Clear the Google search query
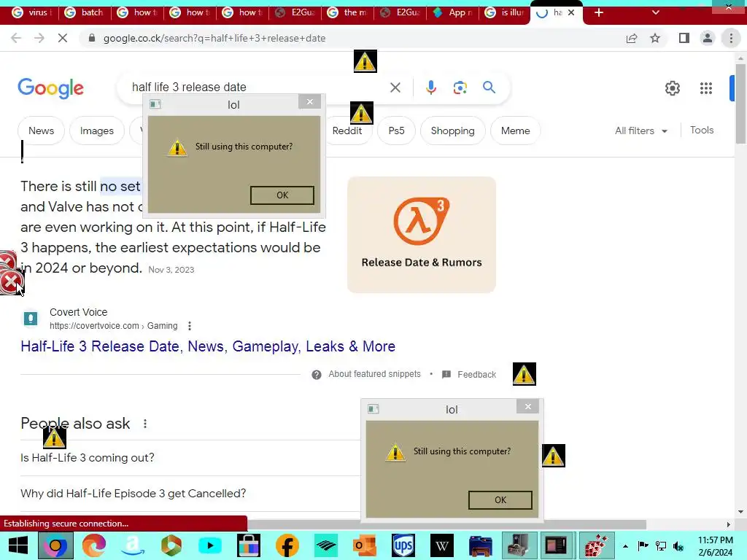Viewport: 747px width, 560px height. point(395,87)
